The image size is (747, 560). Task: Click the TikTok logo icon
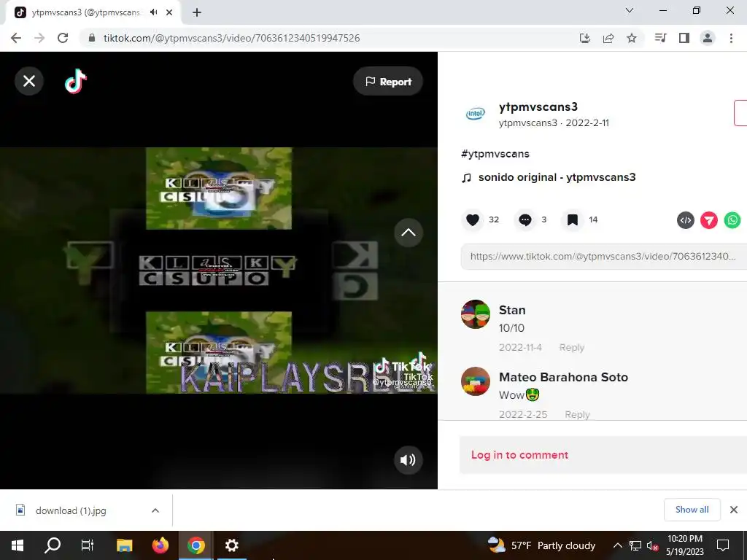point(76,81)
